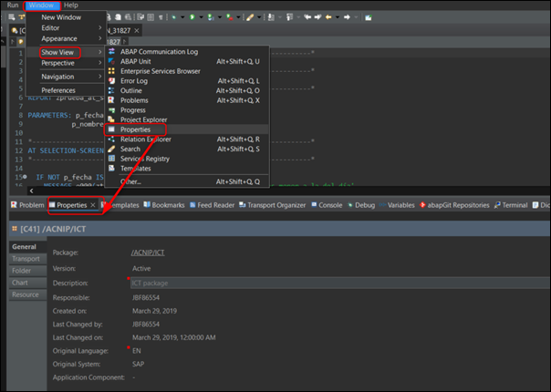The width and height of the screenshot is (551, 392).
Task: Open the pencil/marker icon dropdown arrow
Action: (x=260, y=17)
